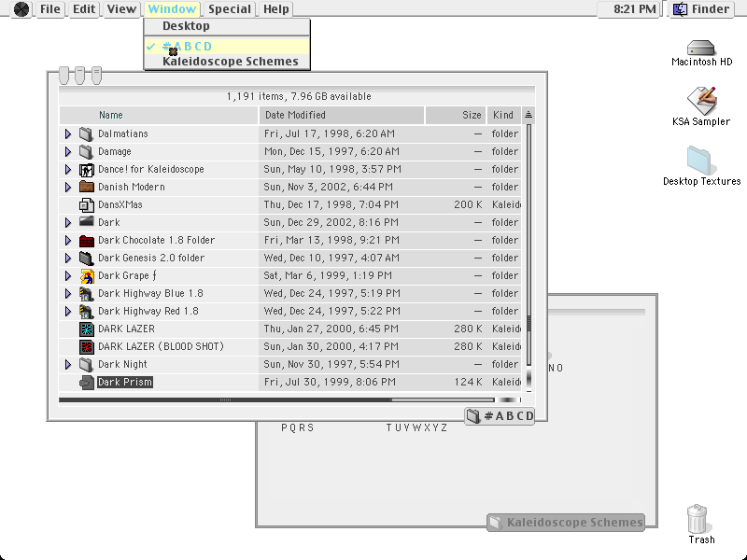The height and width of the screenshot is (560, 747).
Task: Click the DansXMas scheme file icon
Action: click(86, 204)
